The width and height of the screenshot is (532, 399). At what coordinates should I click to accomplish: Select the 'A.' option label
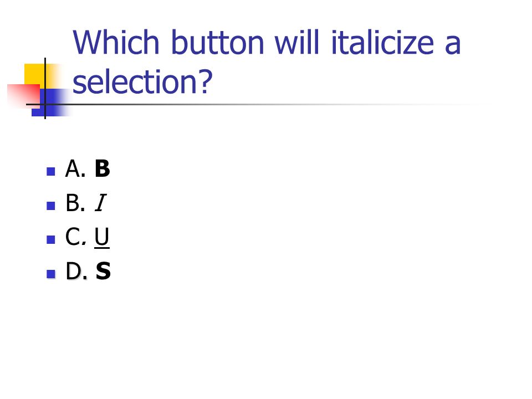(x=75, y=168)
